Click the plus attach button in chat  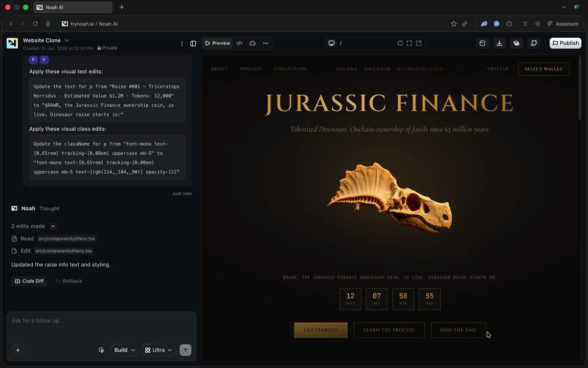(17, 350)
